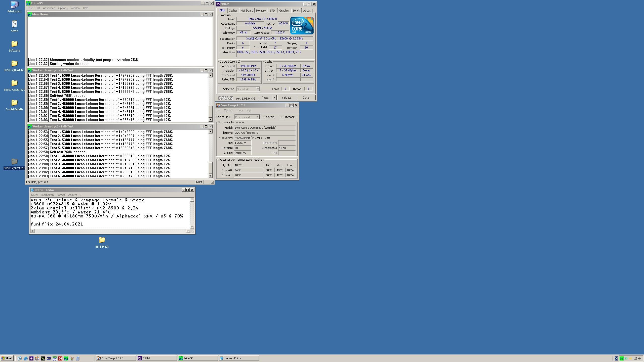644x362 pixels.
Task: Launch Show Desktop from Quick Launch
Action: tap(20, 358)
